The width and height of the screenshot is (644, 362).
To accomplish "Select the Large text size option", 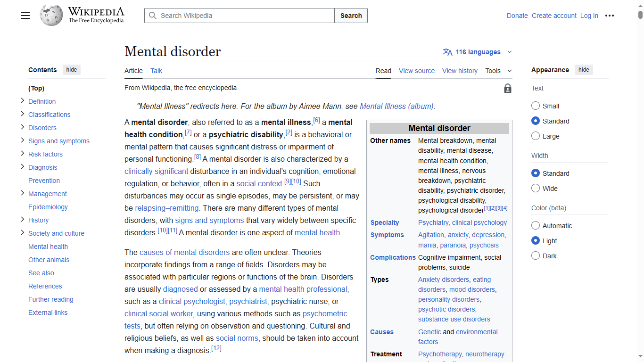I will tap(536, 136).
